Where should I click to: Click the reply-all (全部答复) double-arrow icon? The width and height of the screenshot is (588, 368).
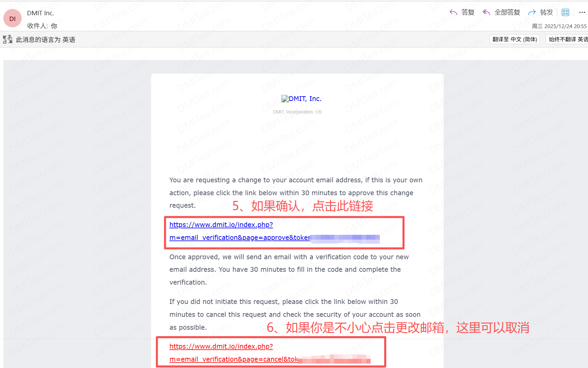click(486, 12)
